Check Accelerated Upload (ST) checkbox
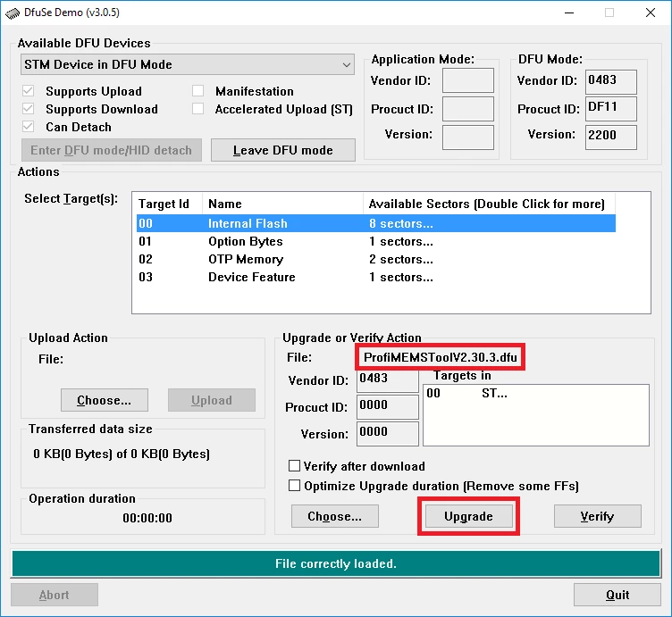672x617 pixels. click(197, 109)
